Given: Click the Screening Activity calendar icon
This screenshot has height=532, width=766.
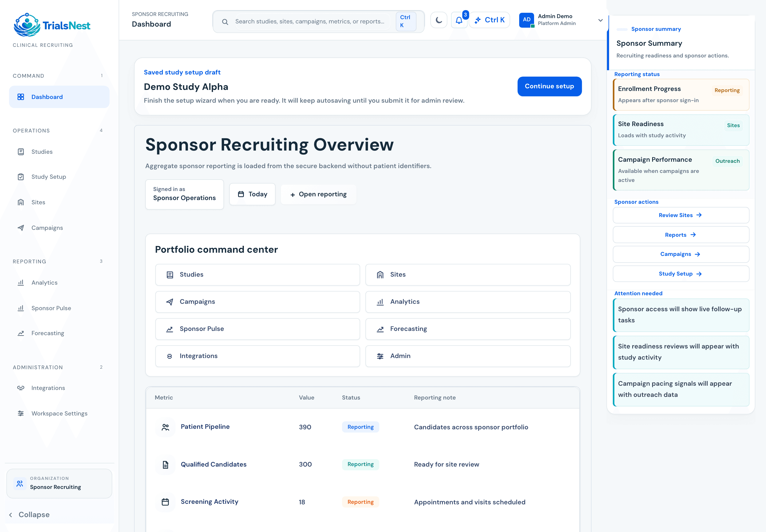Looking at the screenshot, I should pos(165,502).
